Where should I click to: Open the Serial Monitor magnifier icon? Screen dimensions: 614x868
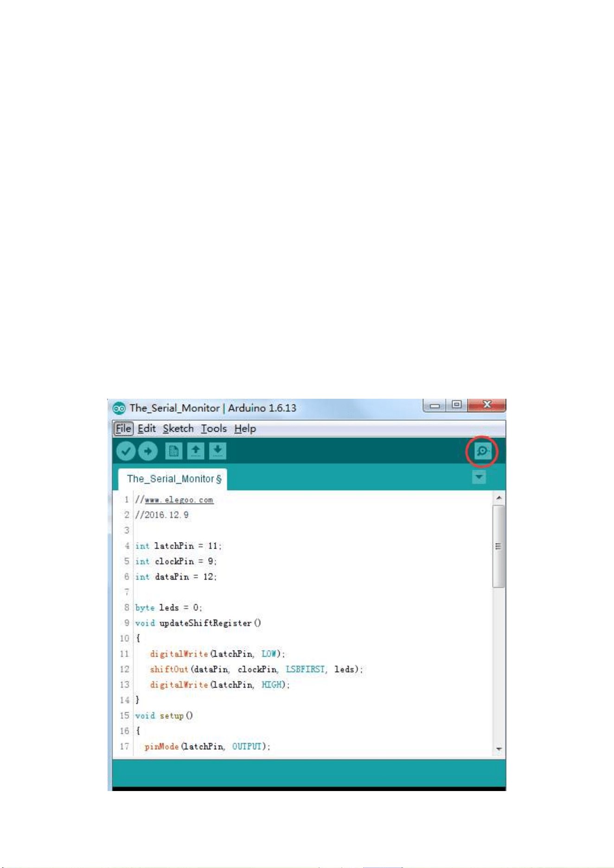point(482,451)
